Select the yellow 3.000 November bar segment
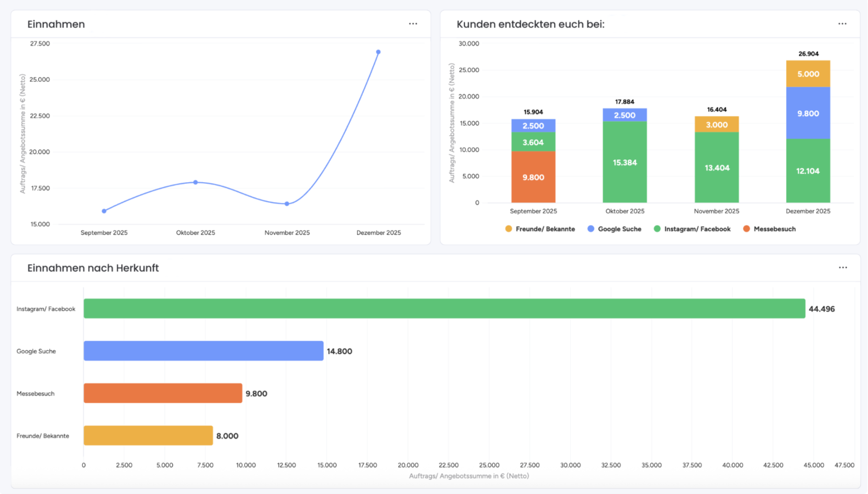The width and height of the screenshot is (868, 494). [x=717, y=125]
